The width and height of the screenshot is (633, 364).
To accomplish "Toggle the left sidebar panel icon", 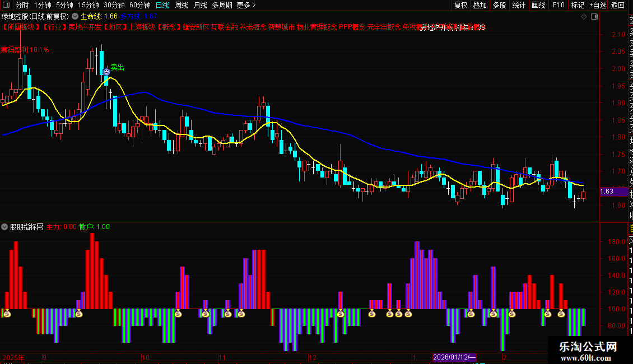I will [x=6, y=5].
